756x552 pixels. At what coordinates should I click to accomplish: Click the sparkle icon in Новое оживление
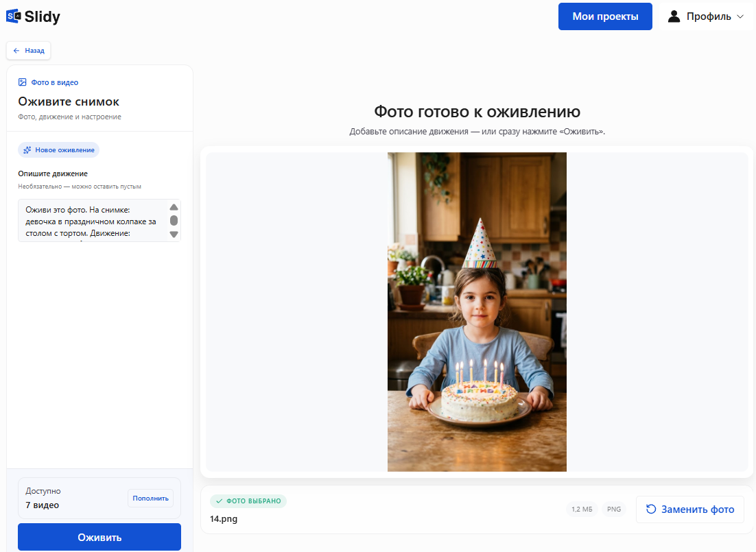pyautogui.click(x=27, y=150)
